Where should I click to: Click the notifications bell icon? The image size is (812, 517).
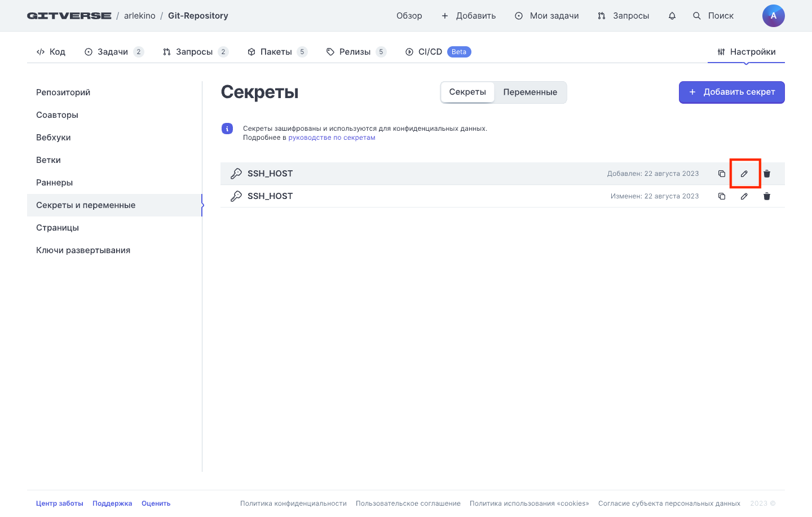coord(672,16)
